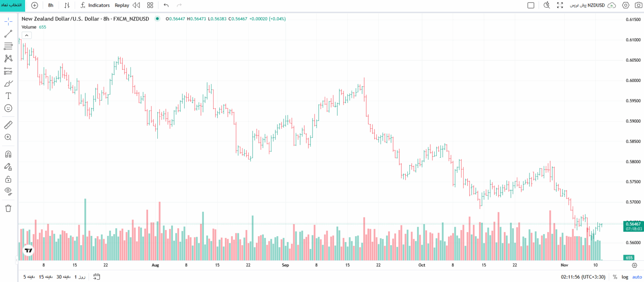Switch to log price scale
Image resolution: width=644 pixels, height=282 pixels.
[x=625, y=277]
